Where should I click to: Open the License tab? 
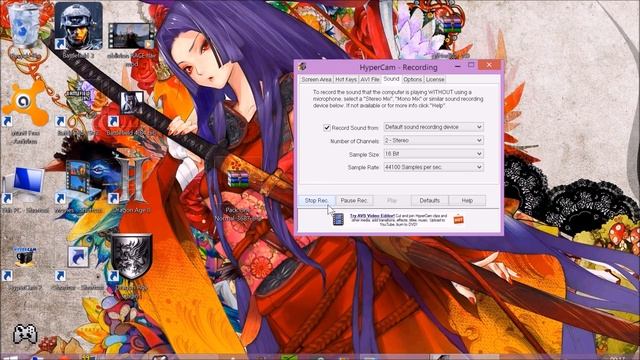click(x=435, y=80)
